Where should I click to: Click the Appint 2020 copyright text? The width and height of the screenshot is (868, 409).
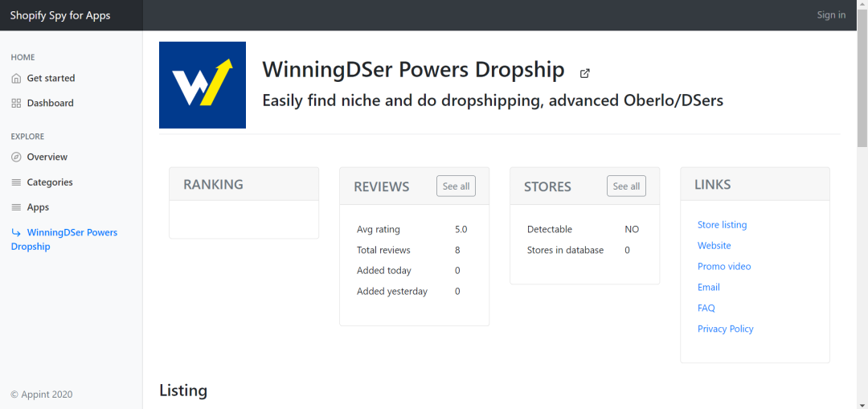coord(42,395)
